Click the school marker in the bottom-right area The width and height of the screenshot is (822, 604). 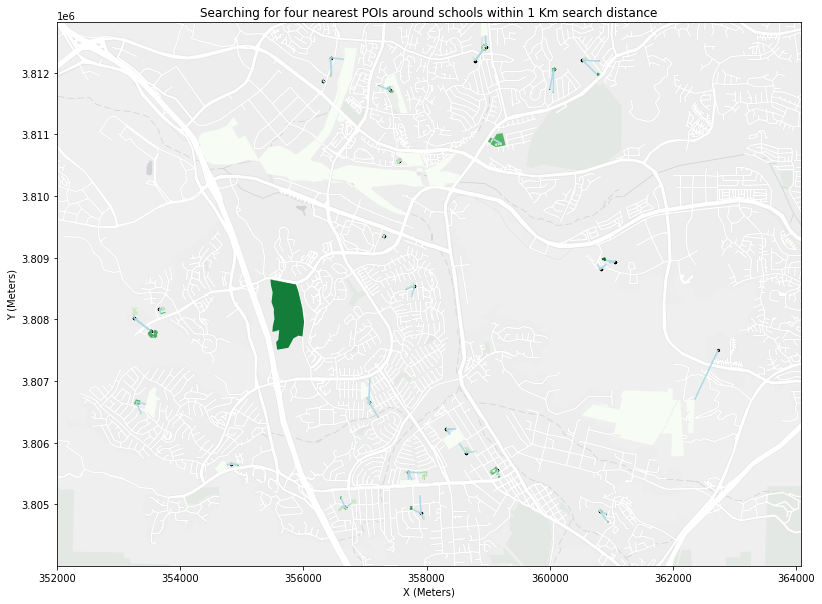coord(600,512)
